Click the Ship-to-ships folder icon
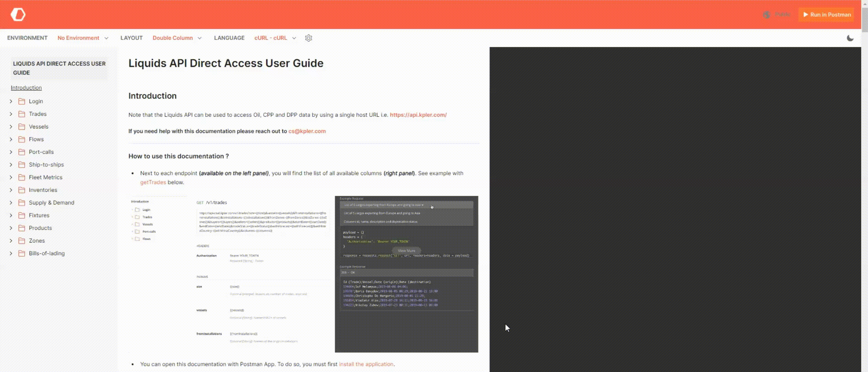The width and height of the screenshot is (868, 372). click(22, 165)
